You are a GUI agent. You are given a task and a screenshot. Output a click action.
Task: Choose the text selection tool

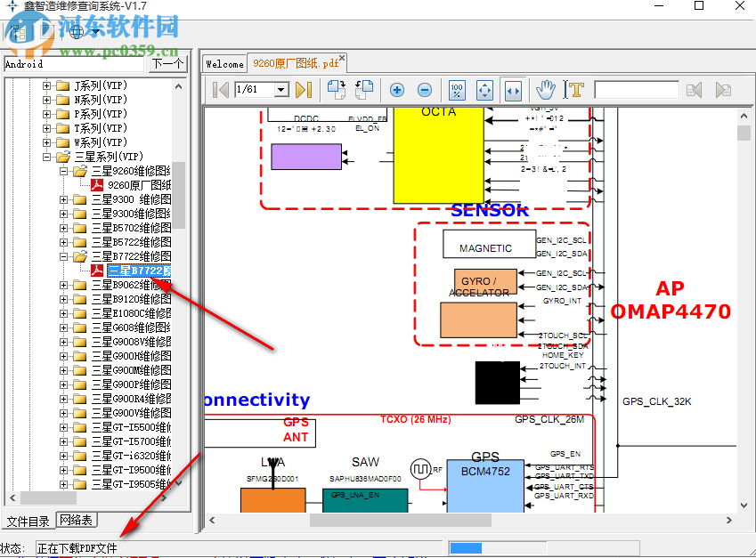[575, 90]
